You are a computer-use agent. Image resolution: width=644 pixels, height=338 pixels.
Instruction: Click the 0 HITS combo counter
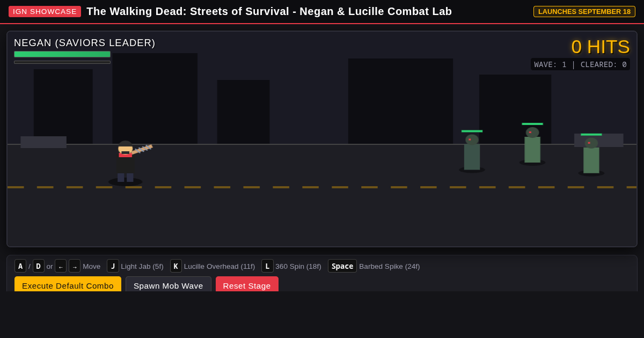click(x=601, y=47)
